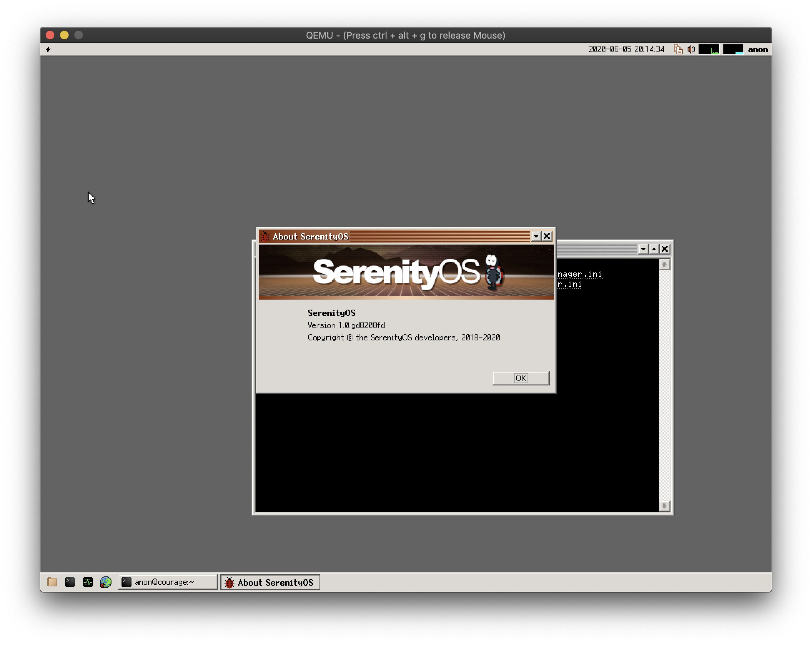Image resolution: width=812 pixels, height=645 pixels.
Task: Close the terminal window behind
Action: pos(665,249)
